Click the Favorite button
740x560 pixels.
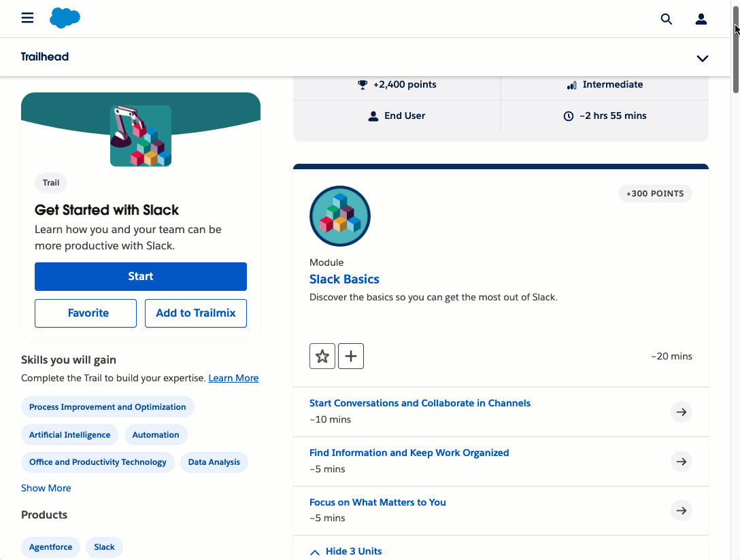click(86, 313)
